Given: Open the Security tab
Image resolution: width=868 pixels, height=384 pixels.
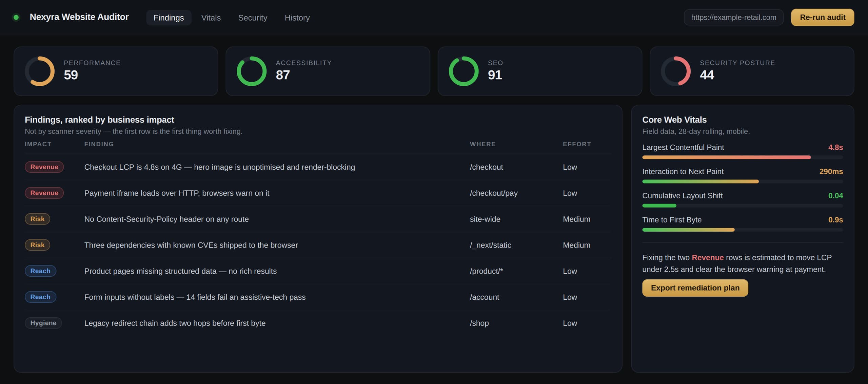Looking at the screenshot, I should (253, 18).
